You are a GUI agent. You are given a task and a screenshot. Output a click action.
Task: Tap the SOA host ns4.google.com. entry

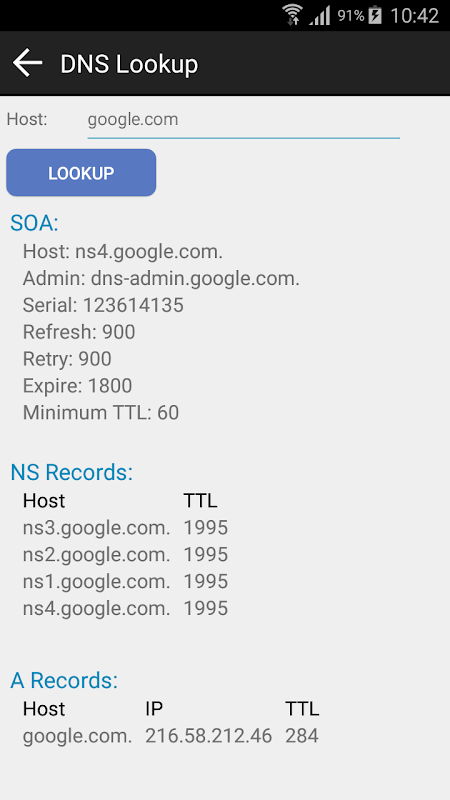(x=123, y=252)
